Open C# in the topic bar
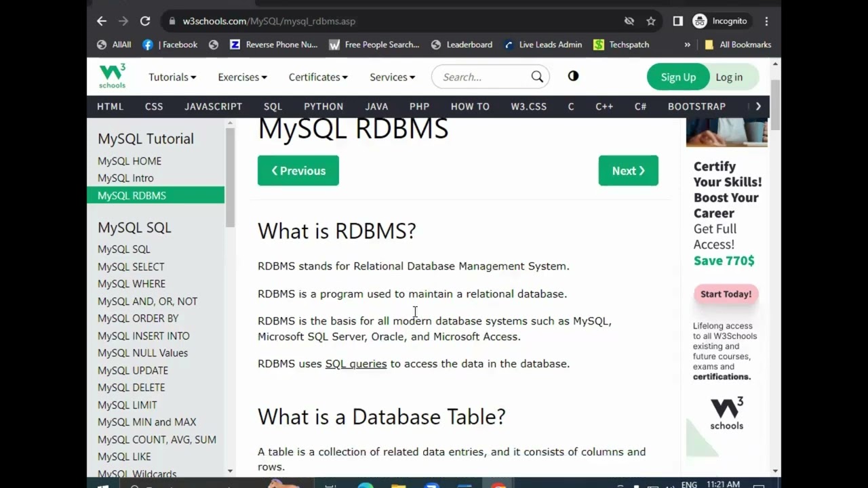This screenshot has width=868, height=488. coord(640,106)
